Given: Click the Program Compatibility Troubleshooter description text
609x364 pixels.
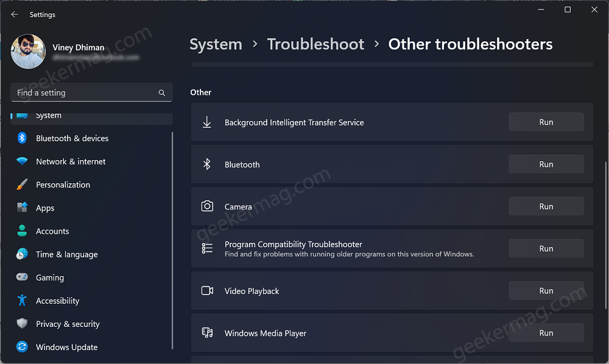Looking at the screenshot, I should [349, 254].
